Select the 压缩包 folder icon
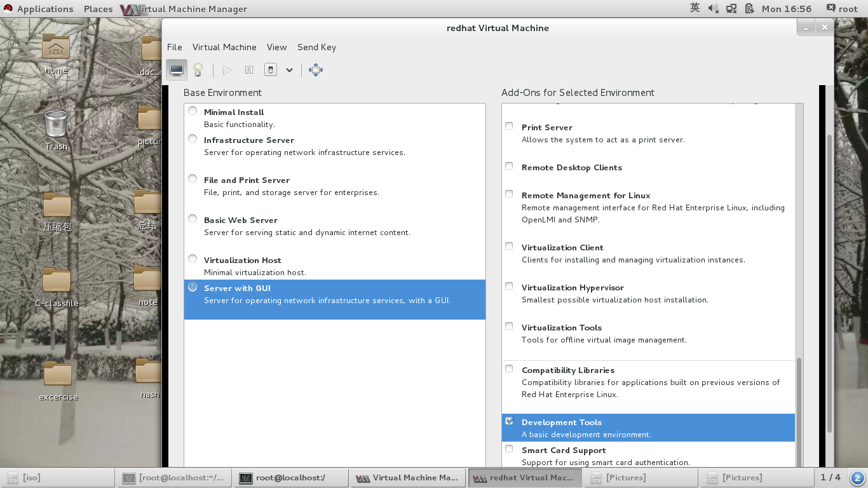The width and height of the screenshot is (868, 488). [57, 212]
